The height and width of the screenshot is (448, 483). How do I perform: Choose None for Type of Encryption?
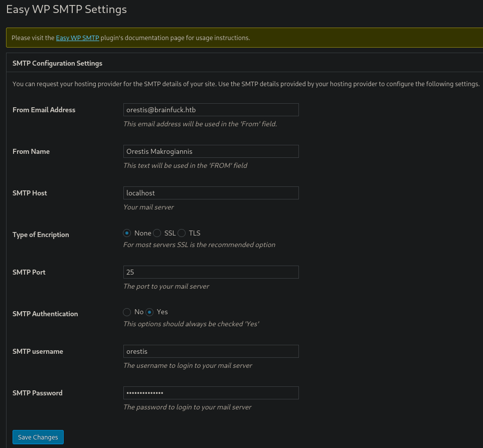coord(127,233)
